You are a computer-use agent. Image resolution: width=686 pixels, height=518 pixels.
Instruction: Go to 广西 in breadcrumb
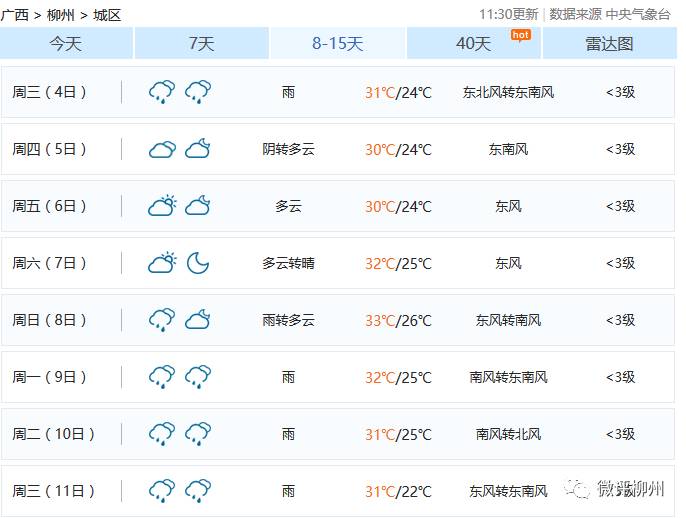(x=15, y=15)
